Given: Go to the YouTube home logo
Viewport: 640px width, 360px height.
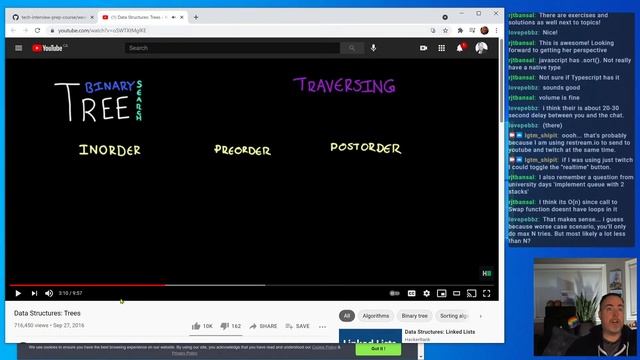Looking at the screenshot, I should [x=47, y=48].
